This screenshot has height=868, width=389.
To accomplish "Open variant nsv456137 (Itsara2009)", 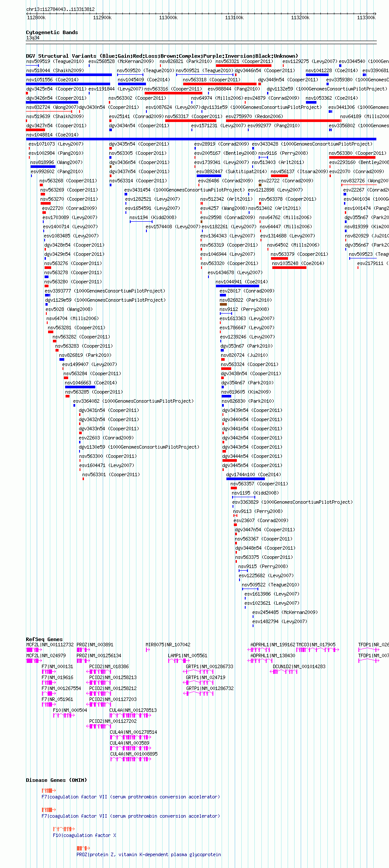I will pyautogui.click(x=299, y=171).
